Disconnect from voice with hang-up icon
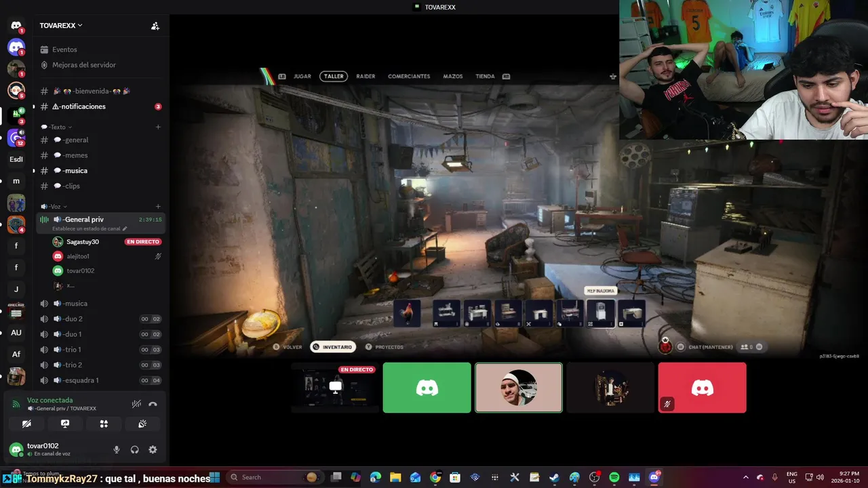868x488 pixels. 153,404
